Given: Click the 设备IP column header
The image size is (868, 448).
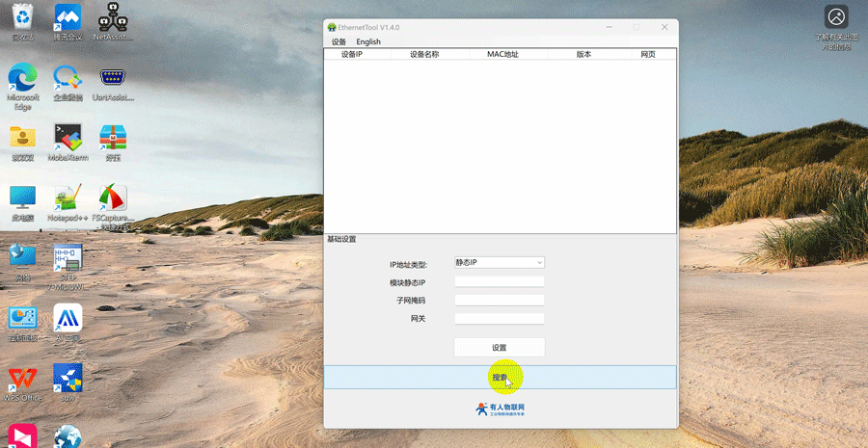Looking at the screenshot, I should pos(352,55).
